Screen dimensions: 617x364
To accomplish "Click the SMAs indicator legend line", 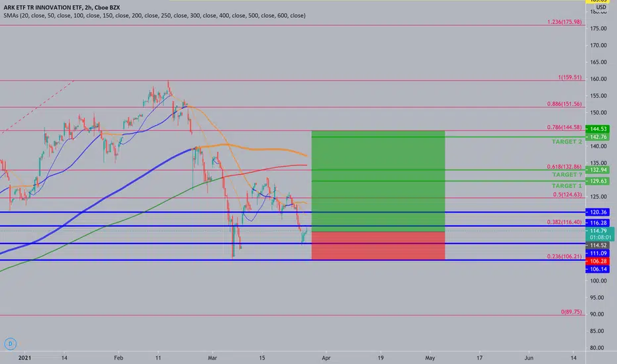I will point(154,16).
